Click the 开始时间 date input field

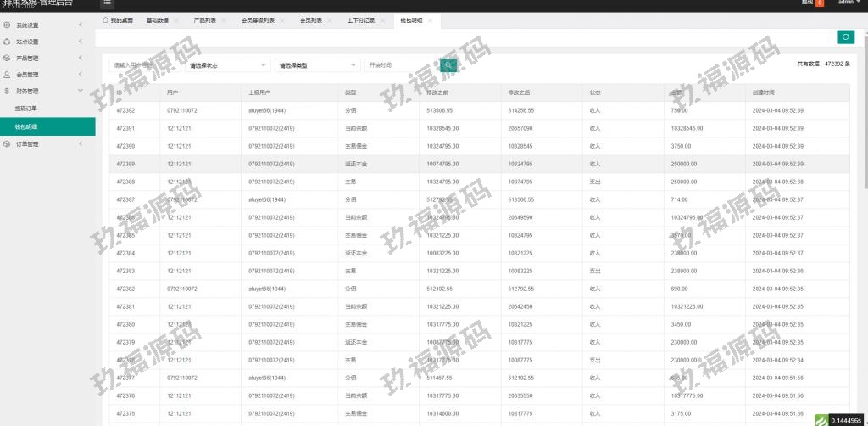pyautogui.click(x=401, y=65)
